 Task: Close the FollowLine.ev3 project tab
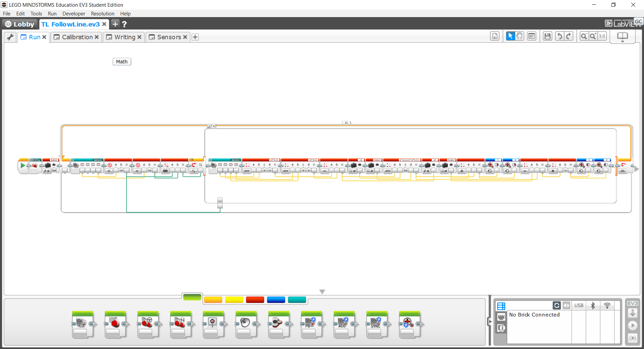pyautogui.click(x=104, y=24)
